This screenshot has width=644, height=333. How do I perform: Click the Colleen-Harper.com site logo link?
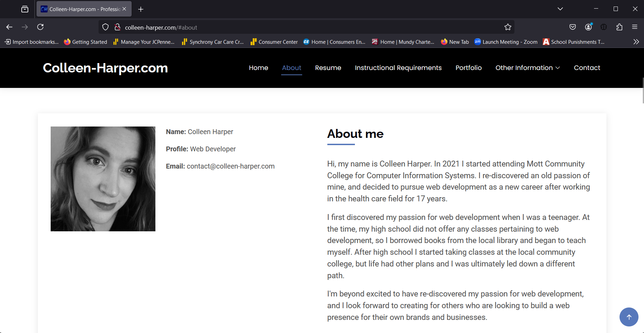coord(105,68)
